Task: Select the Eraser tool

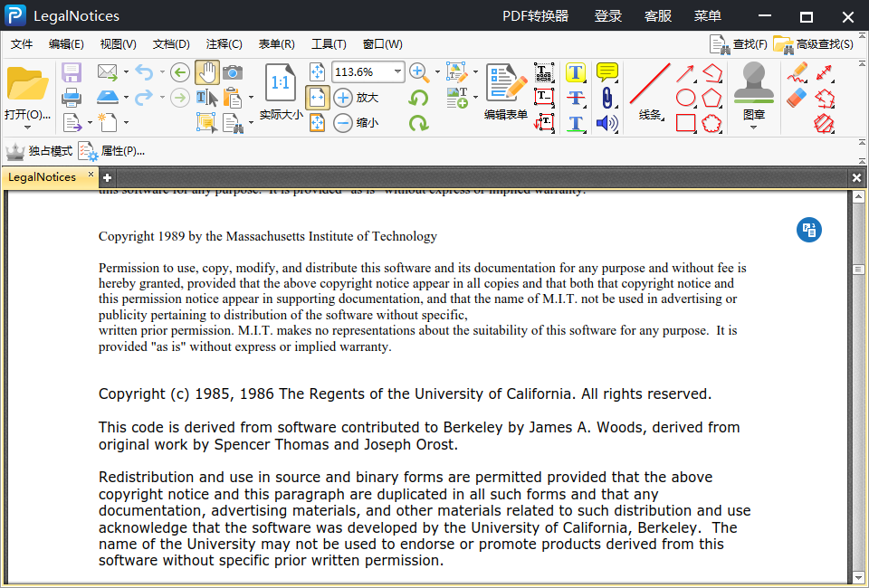Action: 797,98
